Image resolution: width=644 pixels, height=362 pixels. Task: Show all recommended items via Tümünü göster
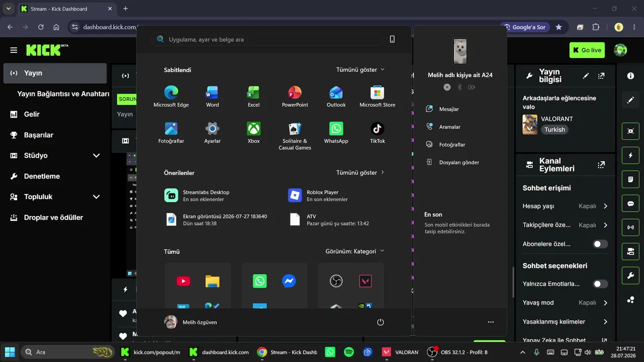click(360, 172)
